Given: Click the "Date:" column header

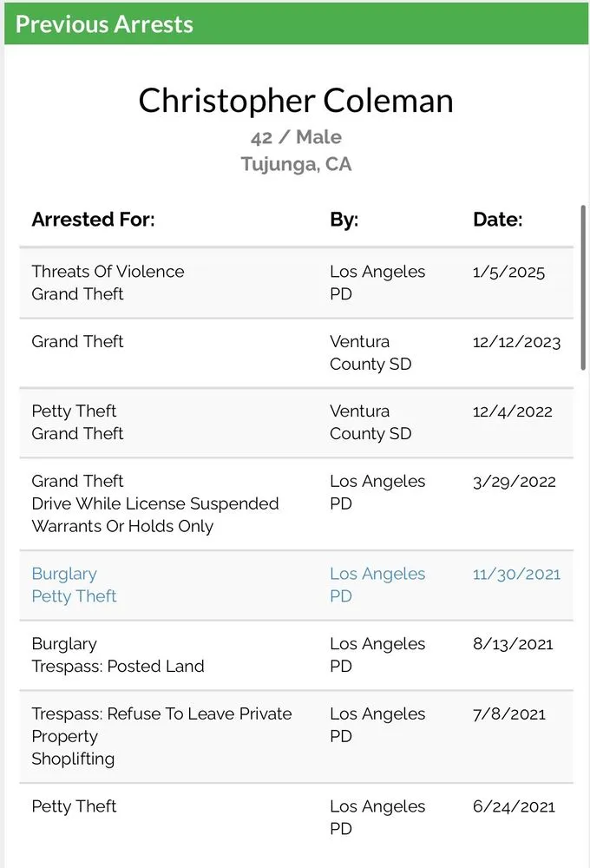Looking at the screenshot, I should (x=497, y=220).
